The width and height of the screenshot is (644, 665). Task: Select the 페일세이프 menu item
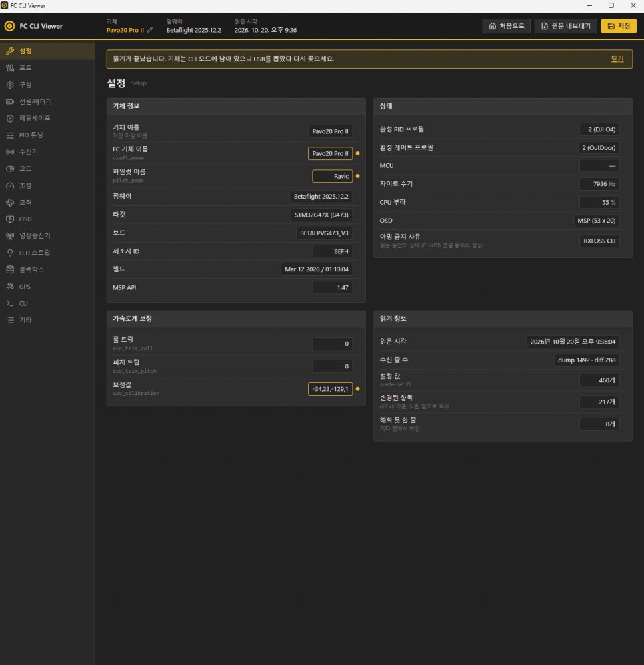(x=47, y=119)
